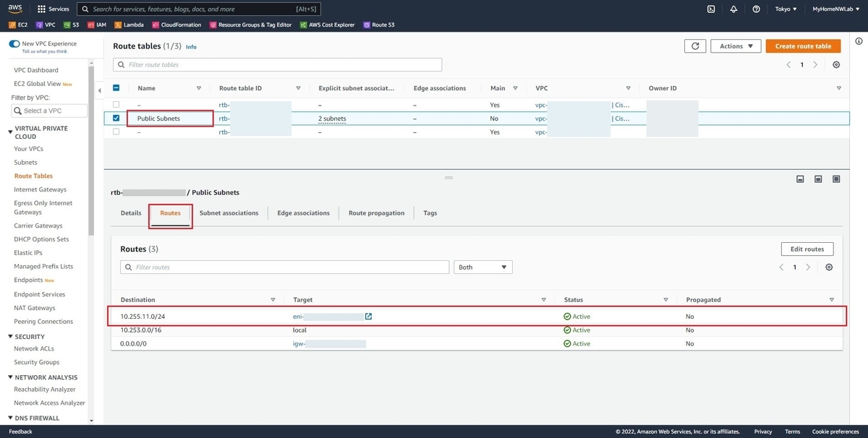Open routes table settings gear
Viewport: 868px width, 438px height.
[x=829, y=267]
